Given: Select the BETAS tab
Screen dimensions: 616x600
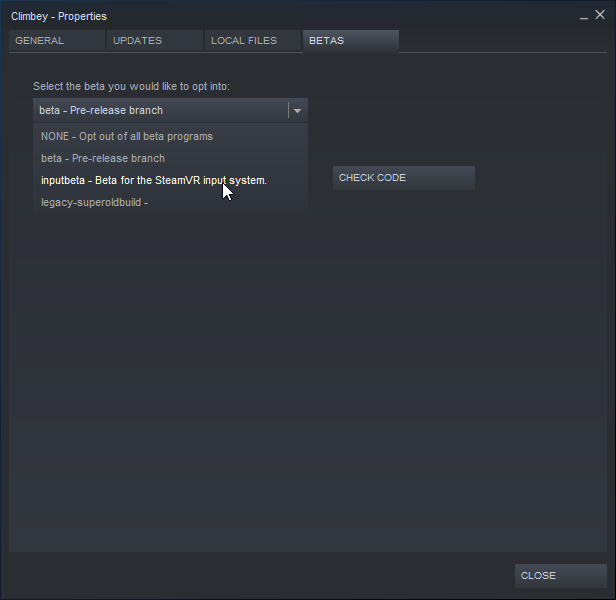Looking at the screenshot, I should (x=351, y=41).
